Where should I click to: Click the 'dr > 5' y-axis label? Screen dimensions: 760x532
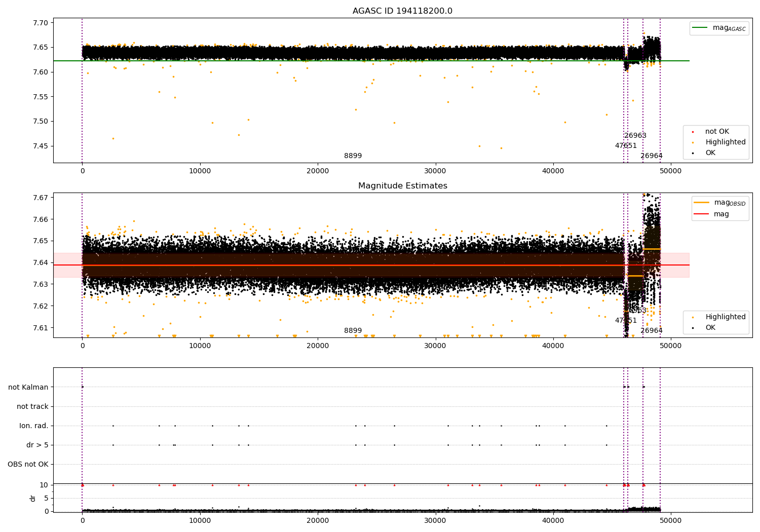click(37, 445)
